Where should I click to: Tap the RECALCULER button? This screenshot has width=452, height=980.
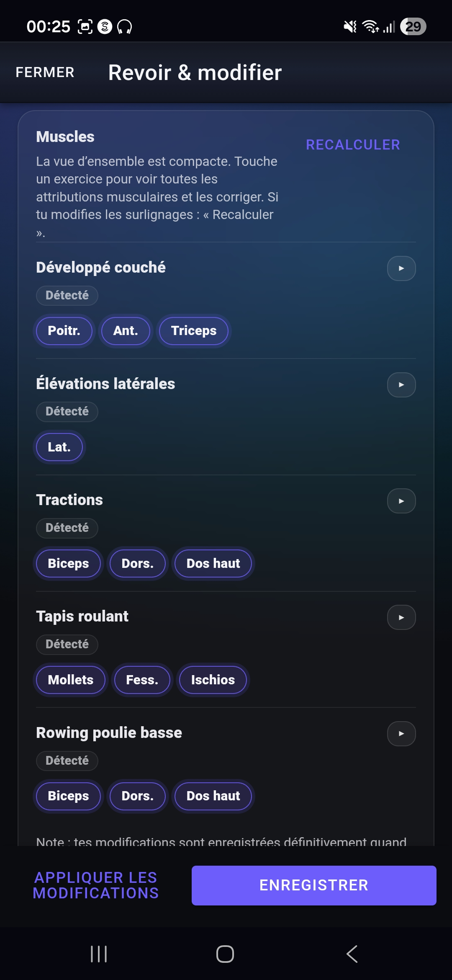tap(353, 145)
